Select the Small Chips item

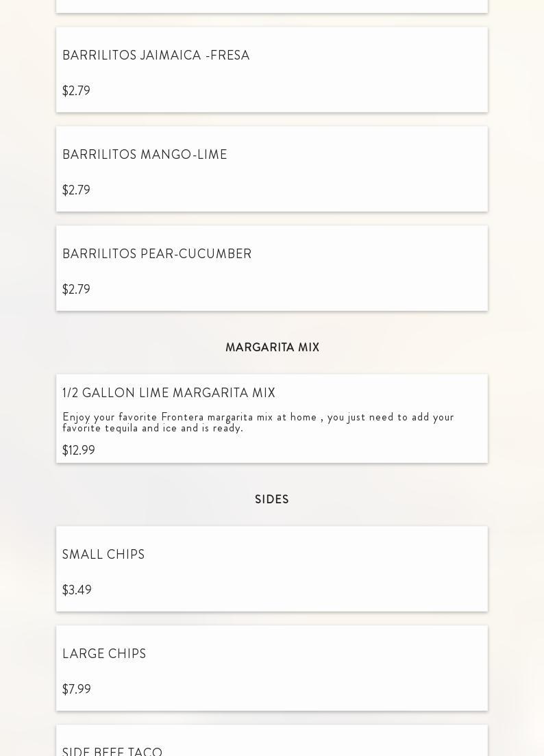coord(103,555)
